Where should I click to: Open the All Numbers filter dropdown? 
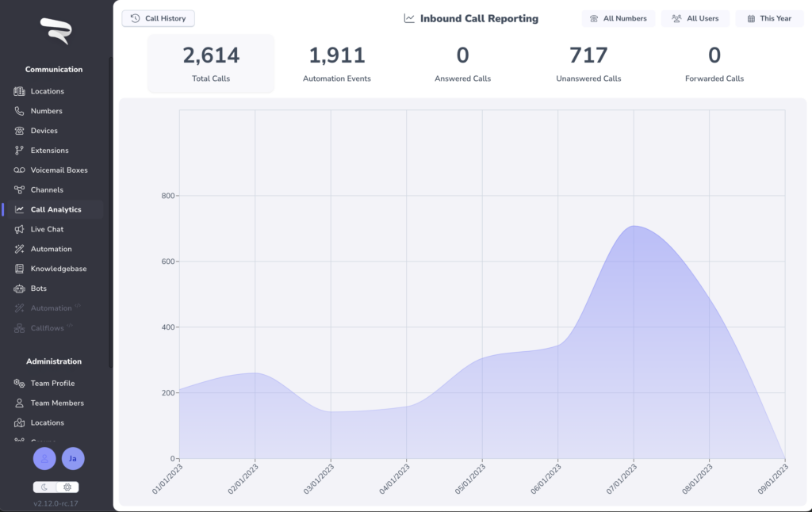619,19
